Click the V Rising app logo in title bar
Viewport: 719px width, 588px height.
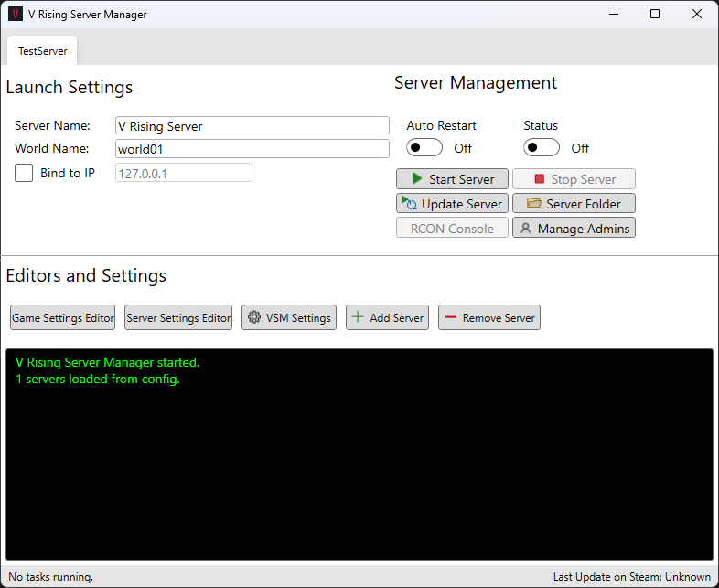pyautogui.click(x=16, y=14)
